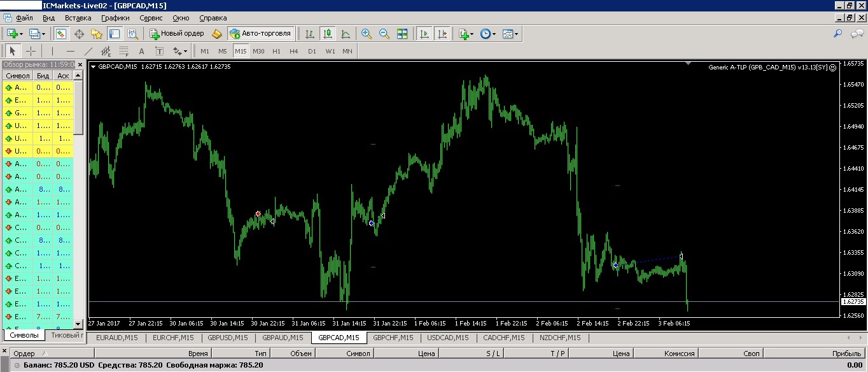Switch chart to line chart type
Image resolution: width=868 pixels, height=372 pixels.
tap(346, 34)
